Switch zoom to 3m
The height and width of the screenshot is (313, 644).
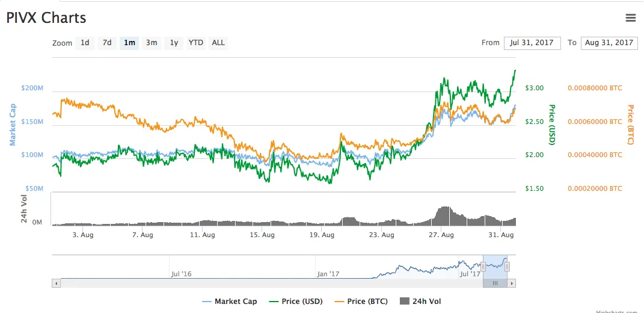pyautogui.click(x=152, y=43)
